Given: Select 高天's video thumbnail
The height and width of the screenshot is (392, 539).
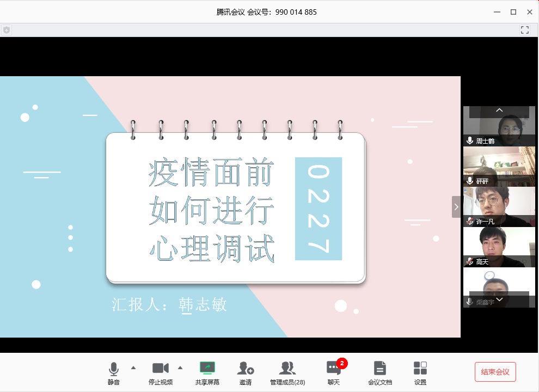Looking at the screenshot, I should point(499,247).
